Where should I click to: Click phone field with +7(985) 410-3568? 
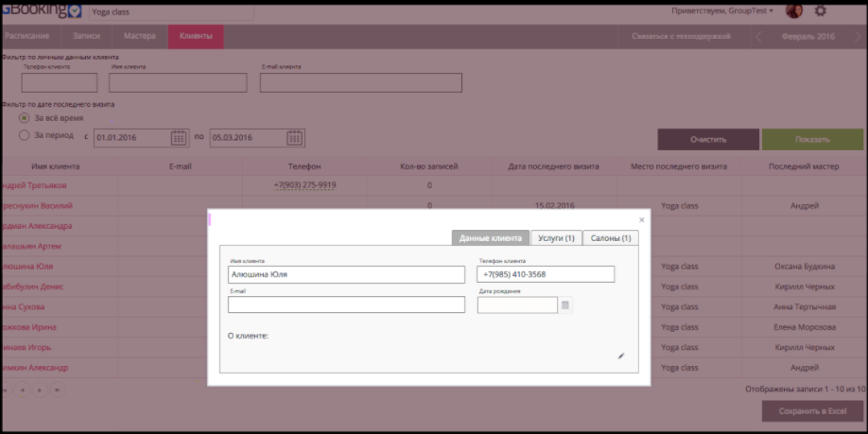click(x=546, y=274)
